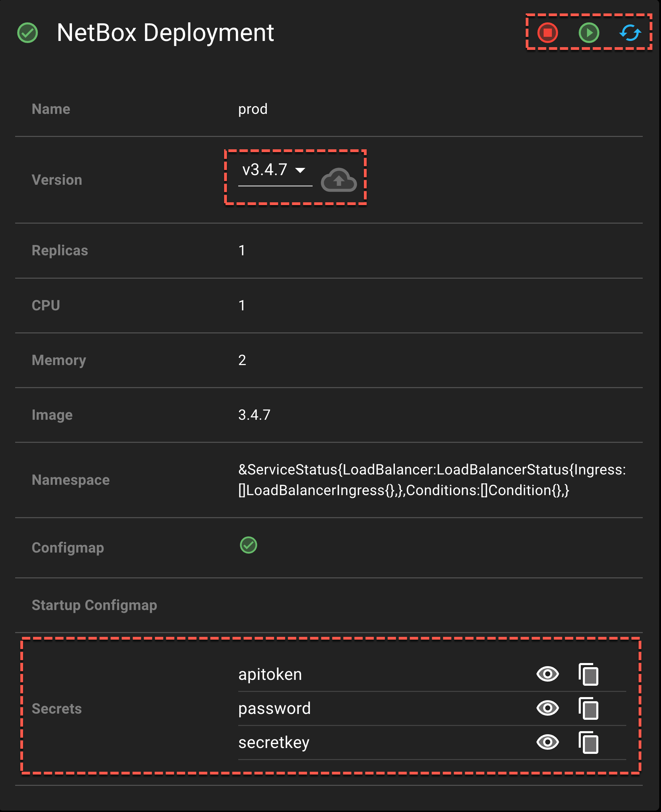Screen dimensions: 661x812
Task: Copy the secretkey secret value
Action: point(588,742)
